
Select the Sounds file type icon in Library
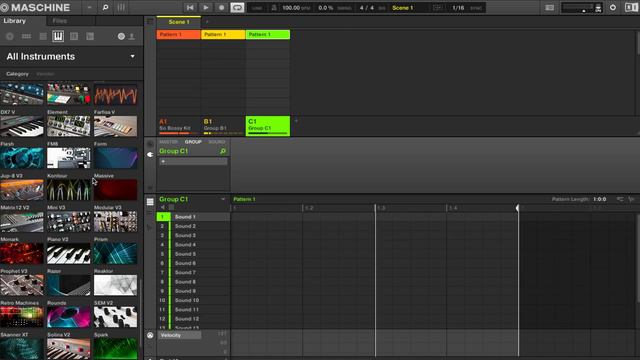coord(43,36)
